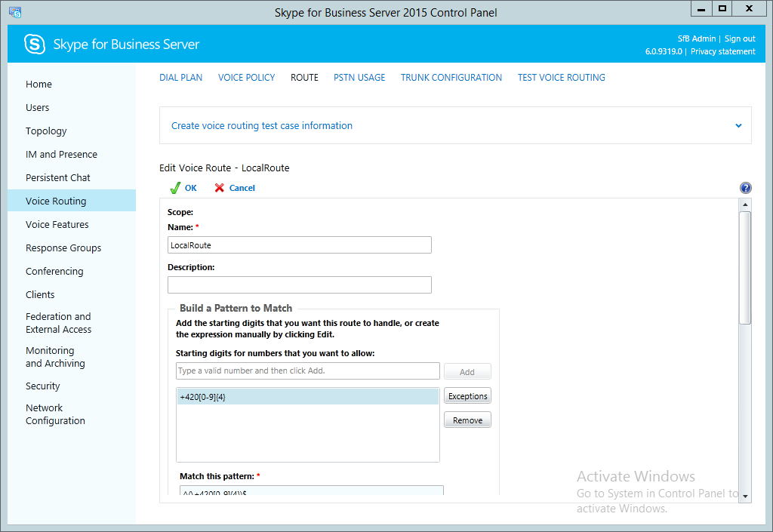Click the Skype logo icon in header
The height and width of the screenshot is (532, 773).
(x=35, y=45)
